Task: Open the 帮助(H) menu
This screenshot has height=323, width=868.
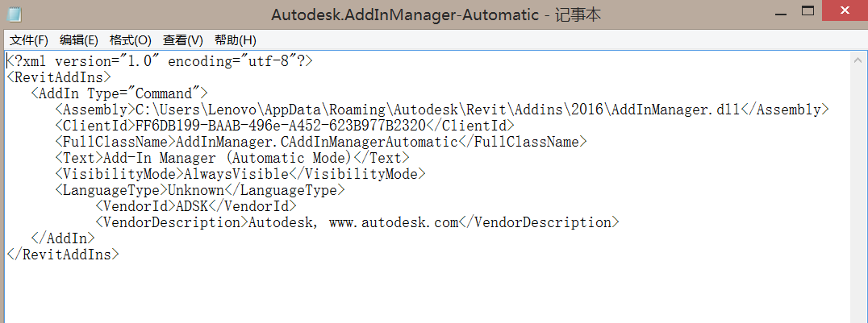Action: [236, 40]
